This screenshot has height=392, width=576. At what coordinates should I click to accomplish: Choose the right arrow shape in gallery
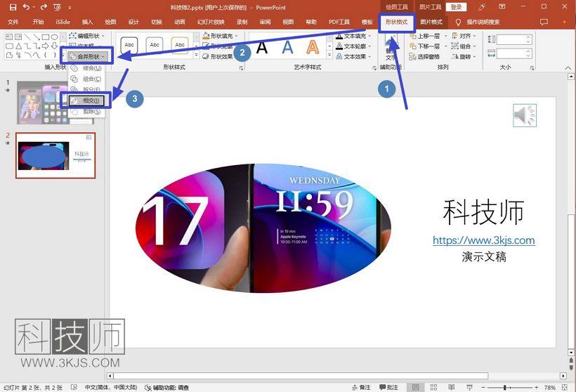pyautogui.click(x=46, y=46)
